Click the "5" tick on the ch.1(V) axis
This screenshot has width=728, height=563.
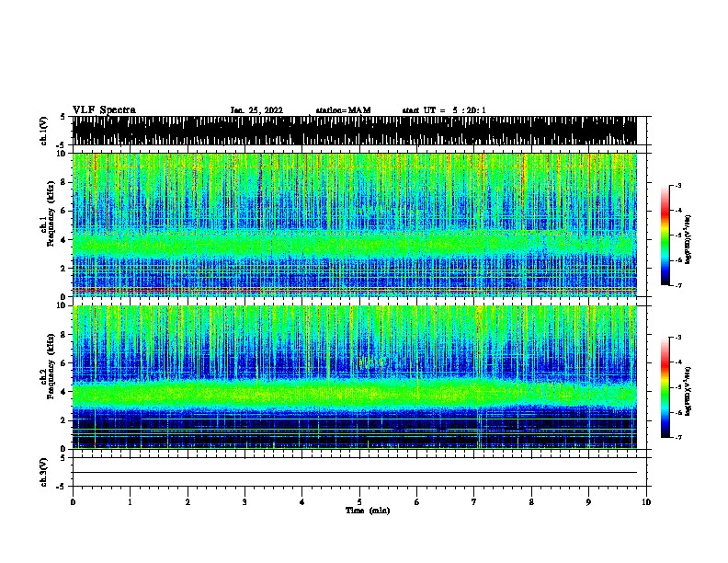pyautogui.click(x=63, y=117)
